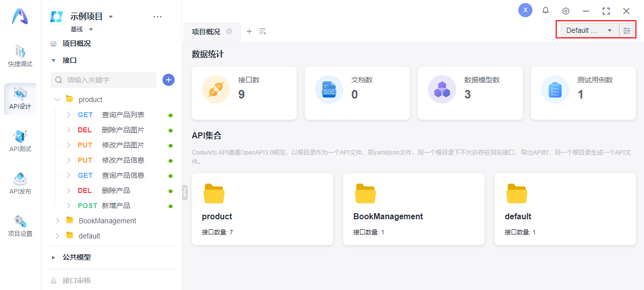This screenshot has height=290, width=644.
Task: Open the BookManagement folder card icon
Action: coord(365,194)
